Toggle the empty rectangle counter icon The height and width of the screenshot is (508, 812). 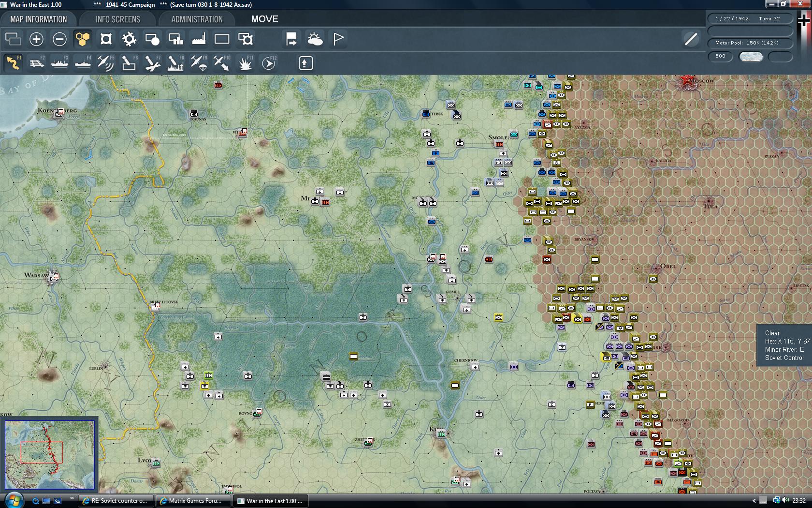tap(222, 39)
